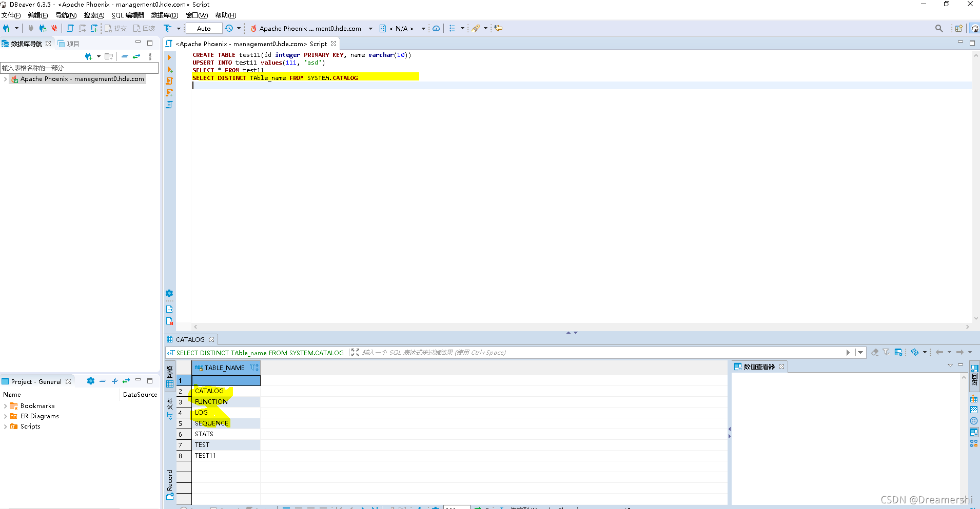Click new connection icon in database navigator
The image size is (980, 509).
[89, 56]
